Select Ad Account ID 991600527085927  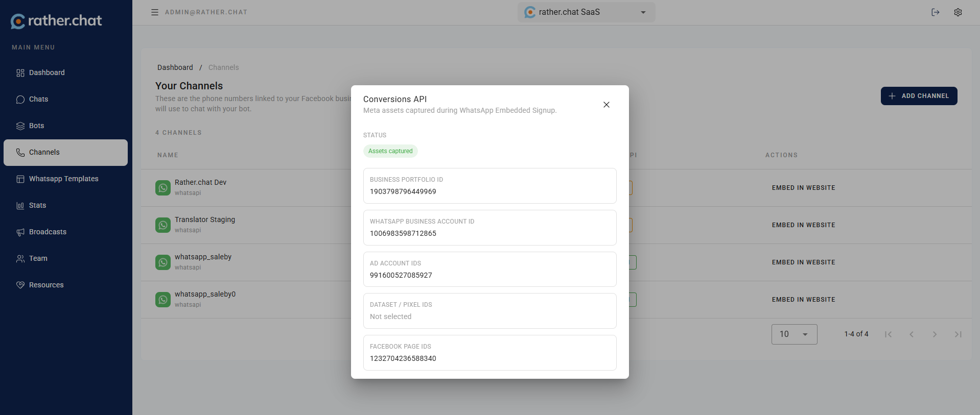click(401, 275)
